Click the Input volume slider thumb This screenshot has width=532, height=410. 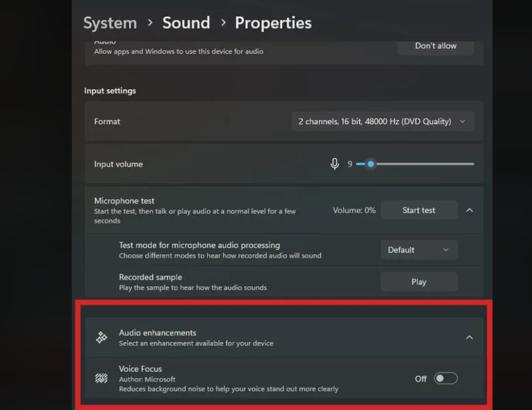(x=371, y=164)
